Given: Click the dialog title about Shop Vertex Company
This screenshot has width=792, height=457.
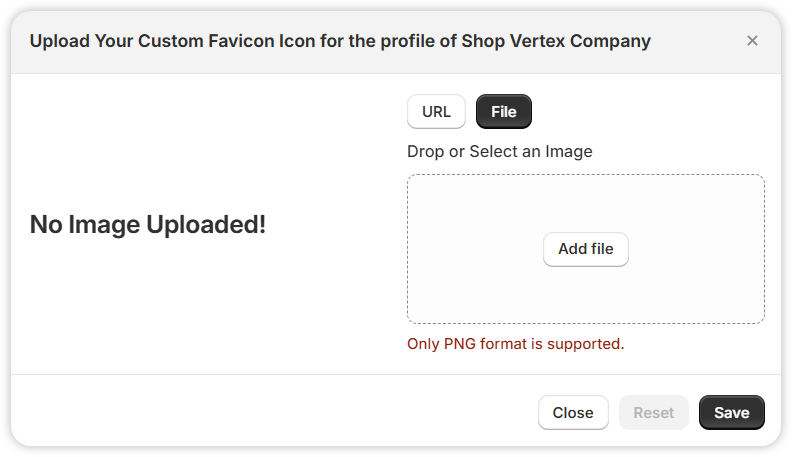Looking at the screenshot, I should pos(340,41).
